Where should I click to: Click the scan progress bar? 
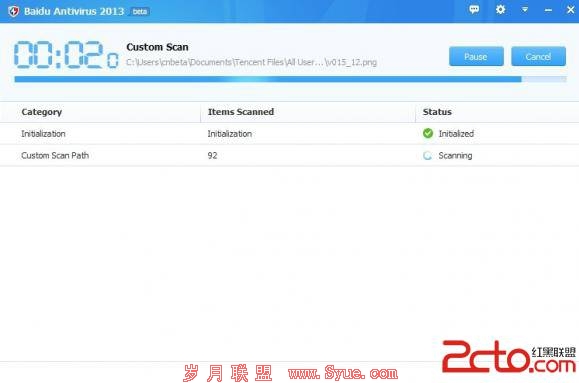click(290, 79)
